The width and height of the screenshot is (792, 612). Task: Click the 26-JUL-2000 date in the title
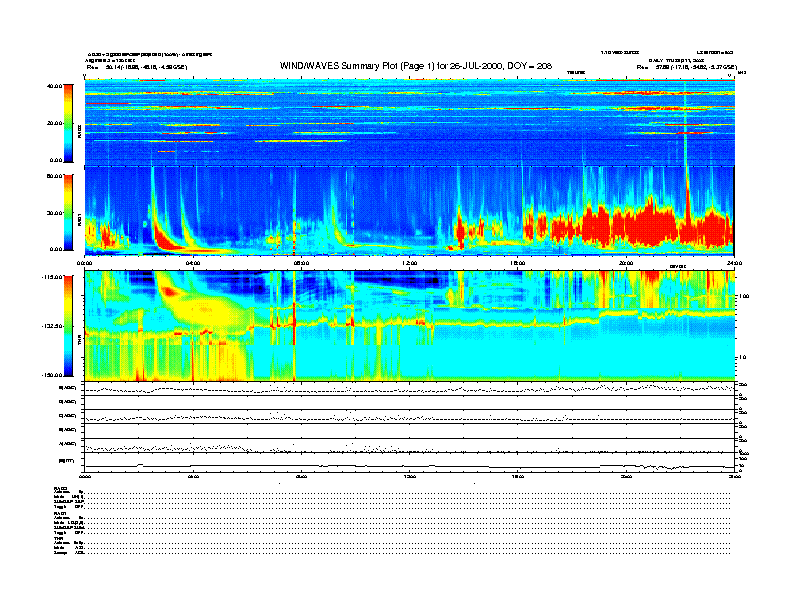474,66
